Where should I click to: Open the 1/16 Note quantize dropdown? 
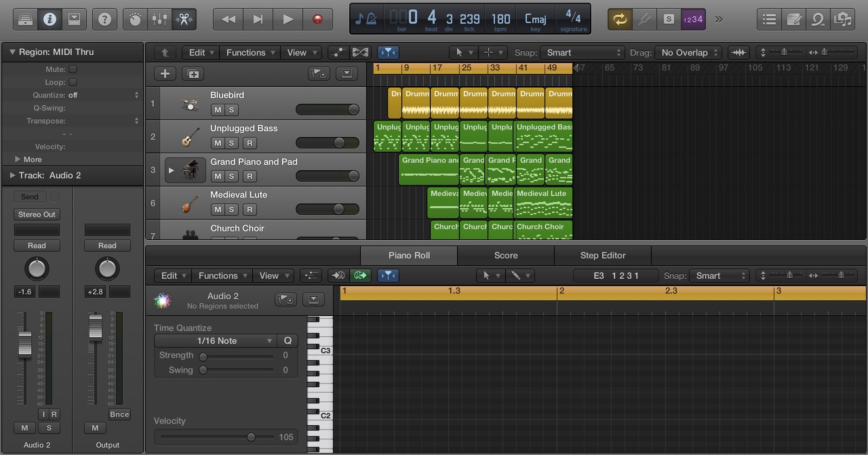point(215,341)
